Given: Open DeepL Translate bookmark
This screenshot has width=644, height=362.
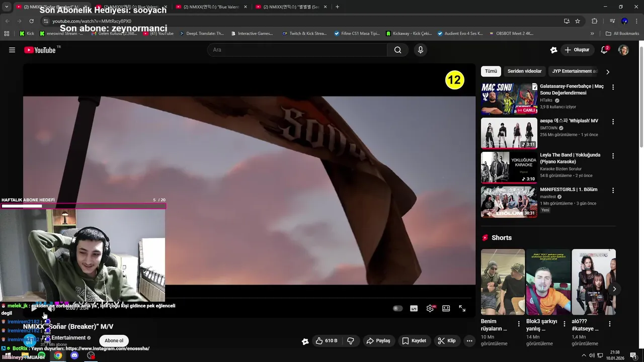Looking at the screenshot, I should (201, 33).
